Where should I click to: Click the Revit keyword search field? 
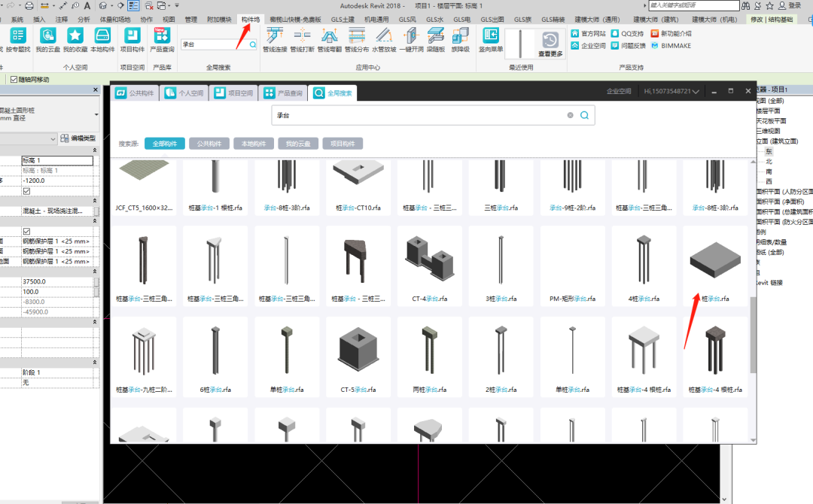tap(694, 5)
